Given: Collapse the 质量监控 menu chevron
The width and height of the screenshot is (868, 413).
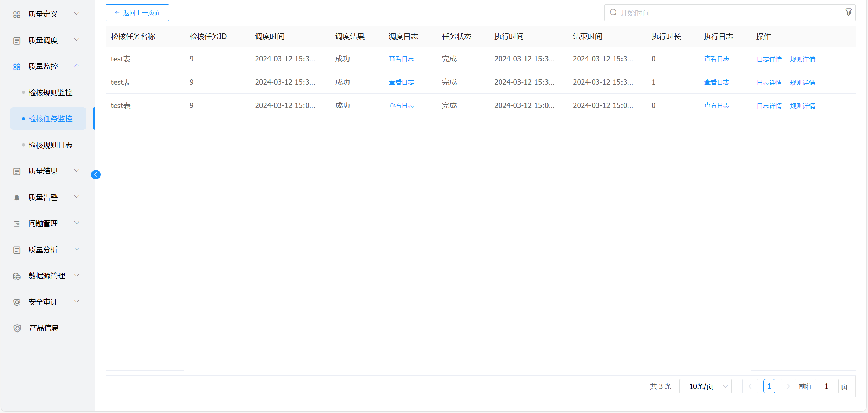Looking at the screenshot, I should 77,66.
